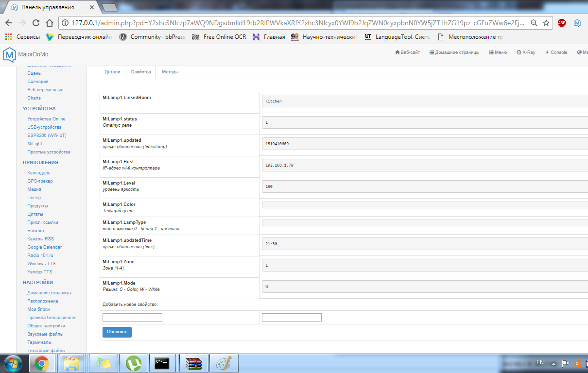Open uTorrent from the taskbar
This screenshot has width=588, height=373.
(x=133, y=363)
